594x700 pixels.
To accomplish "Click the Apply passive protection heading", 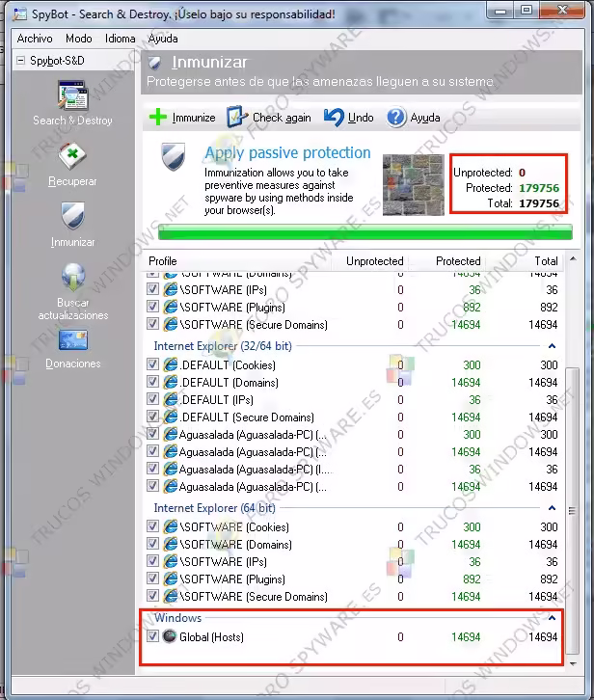I will tap(287, 152).
